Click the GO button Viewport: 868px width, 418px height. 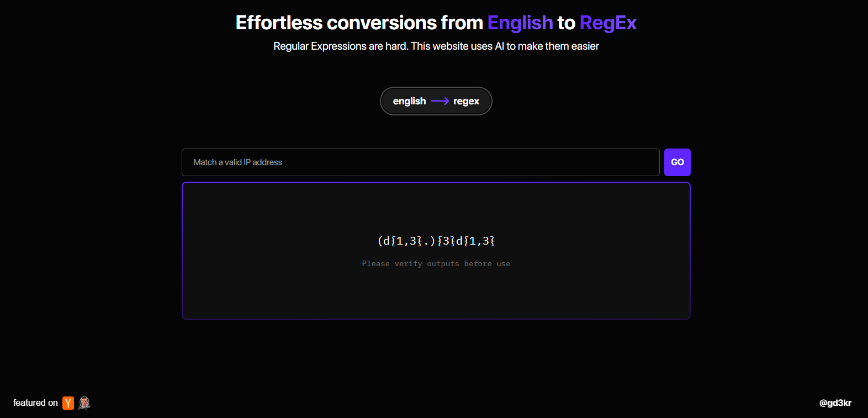pyautogui.click(x=677, y=162)
